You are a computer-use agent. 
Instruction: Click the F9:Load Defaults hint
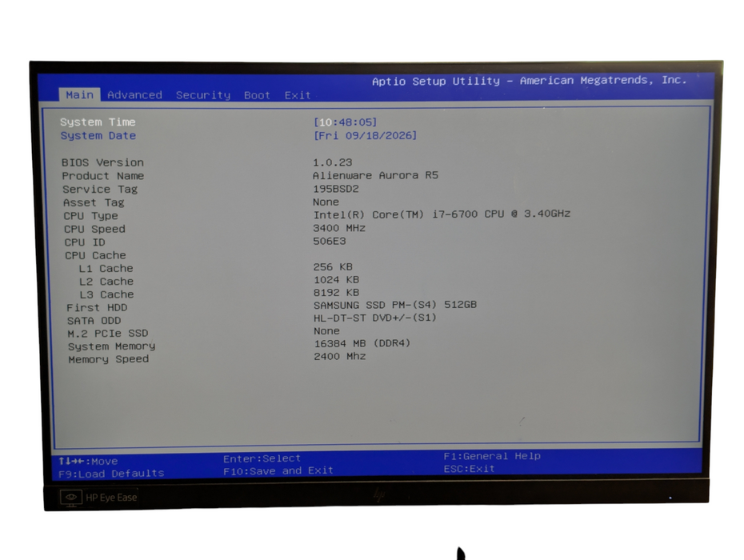111,474
